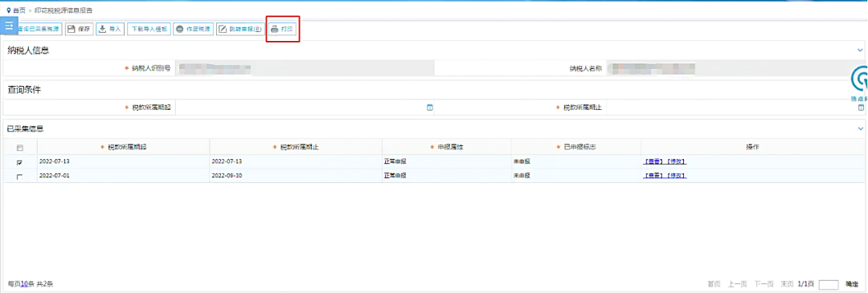Toggle the select-all checkbox in table header
This screenshot has width=868, height=293.
tap(20, 148)
